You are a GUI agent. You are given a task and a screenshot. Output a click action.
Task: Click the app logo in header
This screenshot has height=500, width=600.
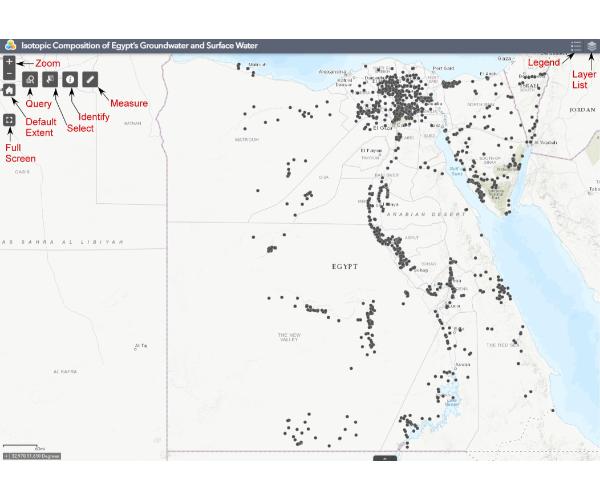pos(9,46)
